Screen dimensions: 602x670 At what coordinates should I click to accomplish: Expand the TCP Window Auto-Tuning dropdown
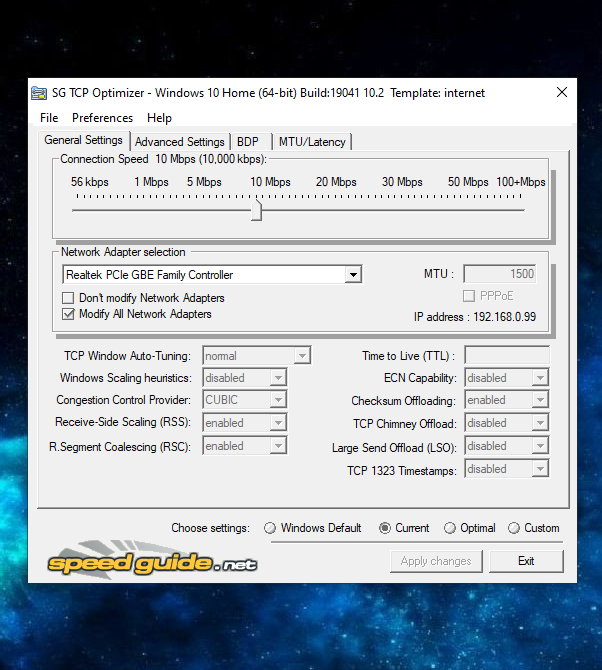point(302,356)
